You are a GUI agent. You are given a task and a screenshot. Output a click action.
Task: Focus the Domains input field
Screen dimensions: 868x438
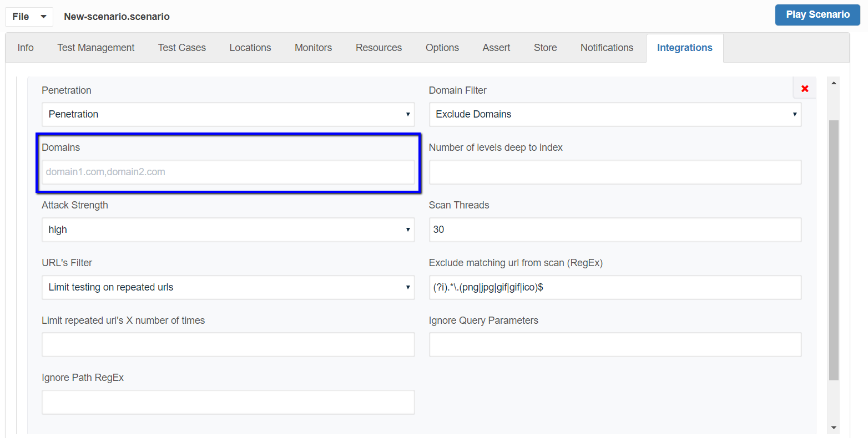[x=228, y=172]
